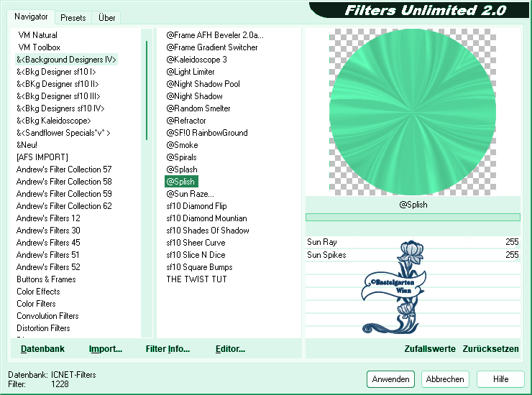Screen dimensions: 532x395
Task: Select Andrew's Filters 51
Action: point(48,255)
